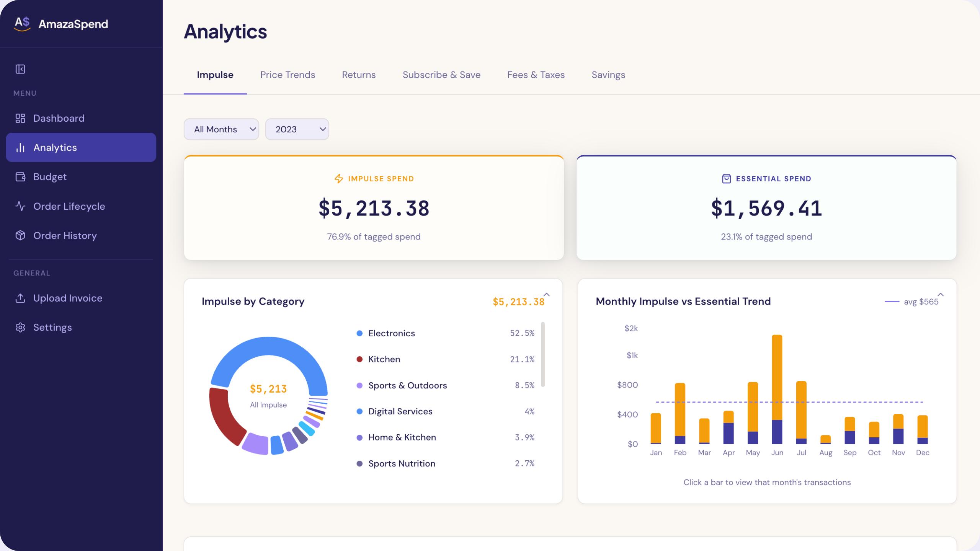Open Dashboard via its grid icon

pos(20,118)
